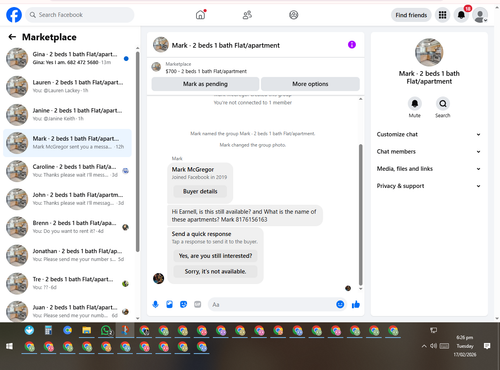Image resolution: width=500 pixels, height=370 pixels.
Task: Select Mark's conversation in list
Action: (x=67, y=143)
